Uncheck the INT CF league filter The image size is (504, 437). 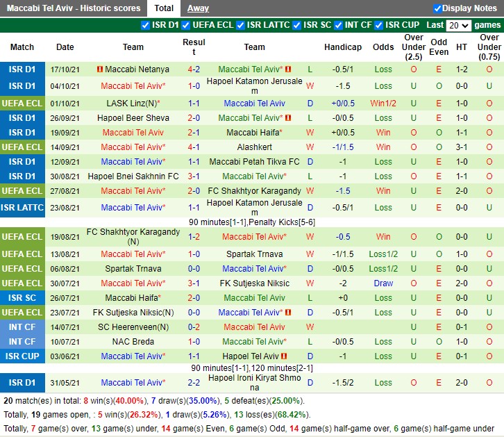tap(338, 25)
